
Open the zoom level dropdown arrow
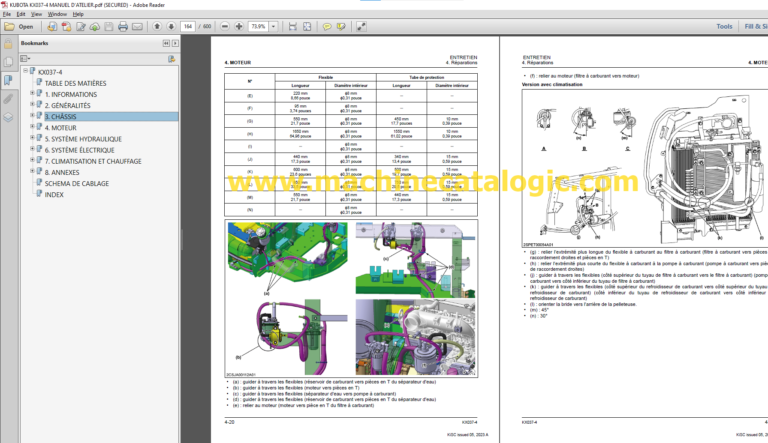(x=273, y=26)
